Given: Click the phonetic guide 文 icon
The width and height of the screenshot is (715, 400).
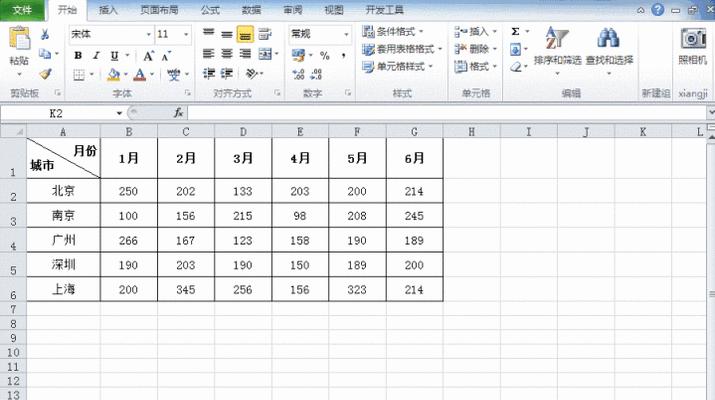Looking at the screenshot, I should [173, 74].
